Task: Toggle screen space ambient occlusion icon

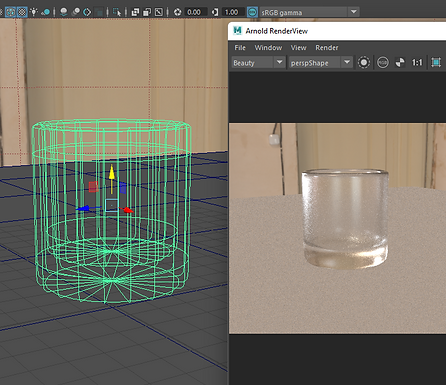Action: click(x=64, y=12)
